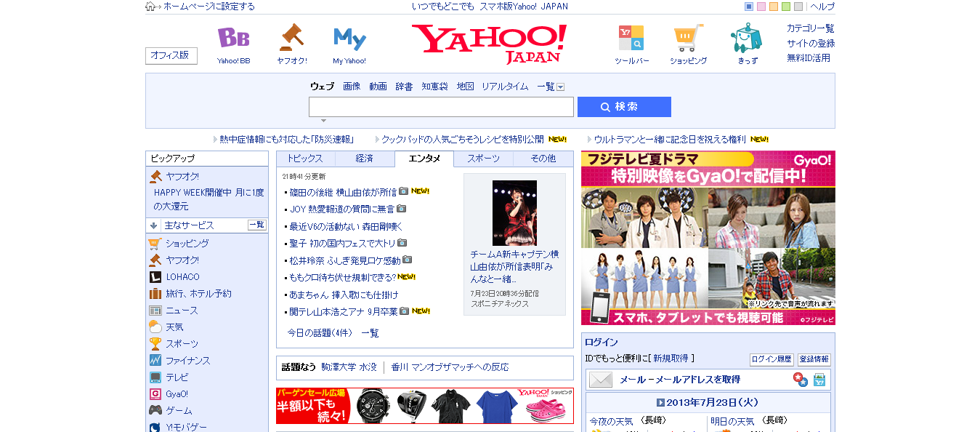Viewport: 980px width, 432px height.
Task: Select the blue theme color swatch
Action: (749, 7)
